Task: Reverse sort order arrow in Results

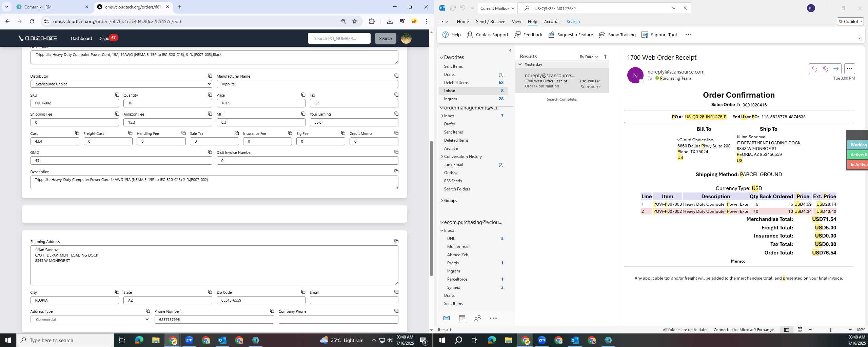Action: tap(605, 57)
